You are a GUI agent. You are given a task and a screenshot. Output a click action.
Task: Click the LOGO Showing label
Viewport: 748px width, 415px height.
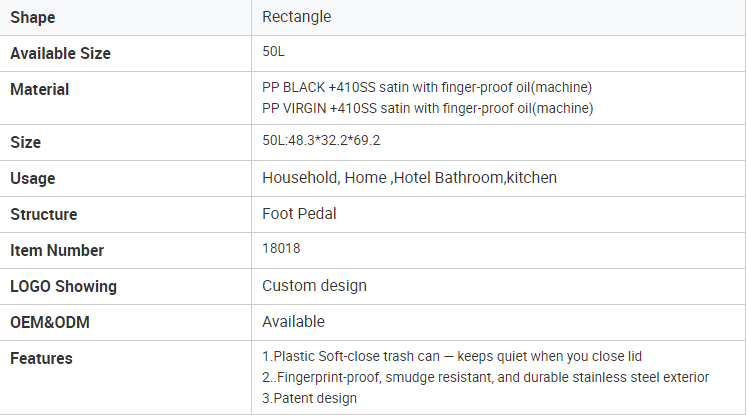(63, 286)
